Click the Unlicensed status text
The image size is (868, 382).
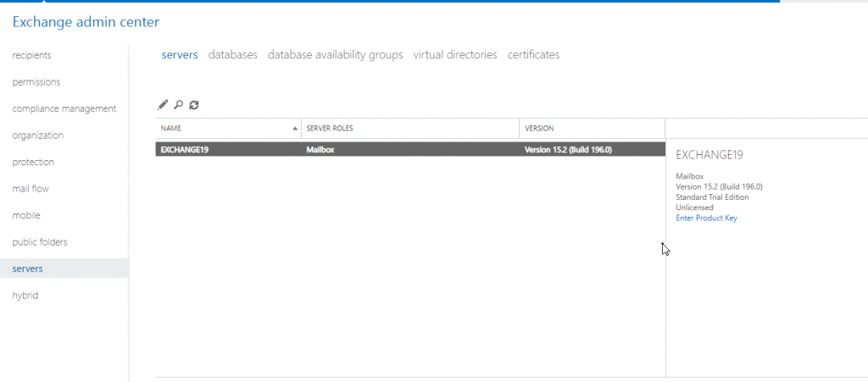(x=695, y=208)
